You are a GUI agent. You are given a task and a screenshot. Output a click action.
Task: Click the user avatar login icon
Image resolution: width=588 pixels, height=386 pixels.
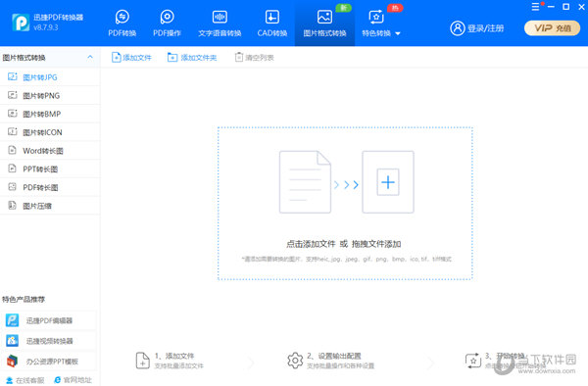(x=458, y=28)
